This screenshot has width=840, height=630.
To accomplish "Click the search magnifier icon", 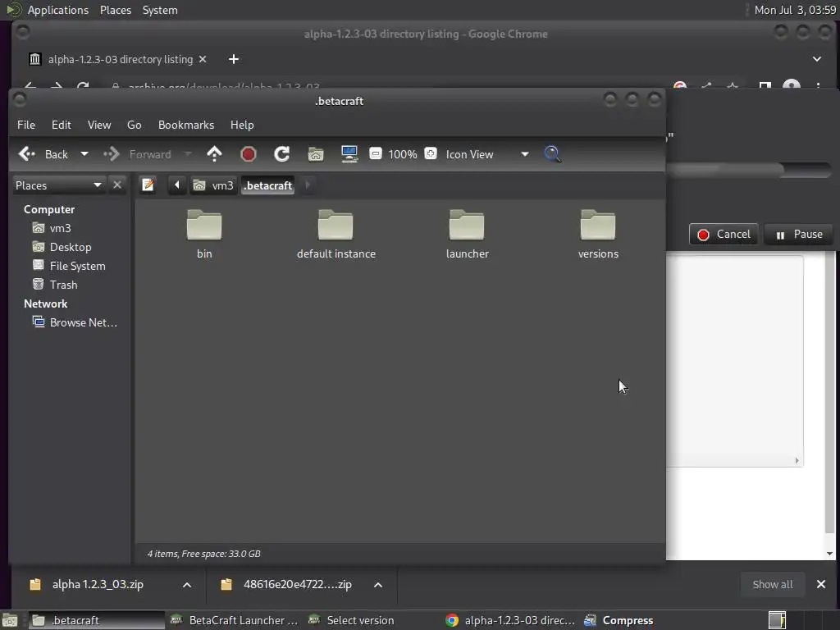I will [552, 154].
